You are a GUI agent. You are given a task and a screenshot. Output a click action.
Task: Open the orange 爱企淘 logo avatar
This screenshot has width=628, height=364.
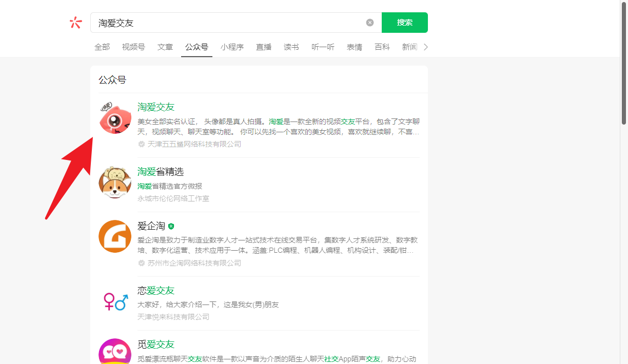tap(115, 236)
